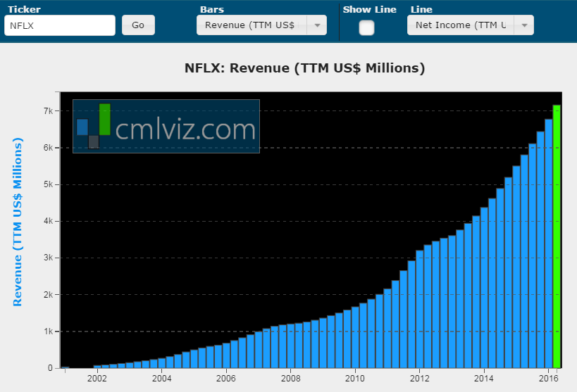Click the 2010 x-axis label

click(355, 379)
